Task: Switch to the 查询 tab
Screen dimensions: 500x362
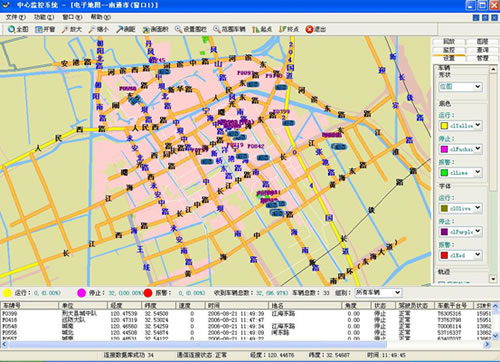Action: [x=482, y=50]
